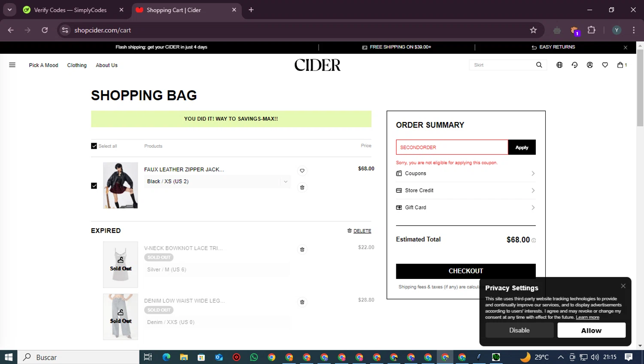The height and width of the screenshot is (364, 644).
Task: Open the hamburger navigation menu
Action: [12, 65]
